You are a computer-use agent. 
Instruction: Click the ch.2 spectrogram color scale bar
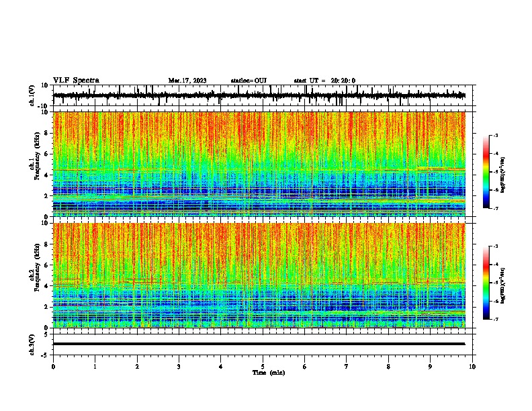tap(486, 283)
